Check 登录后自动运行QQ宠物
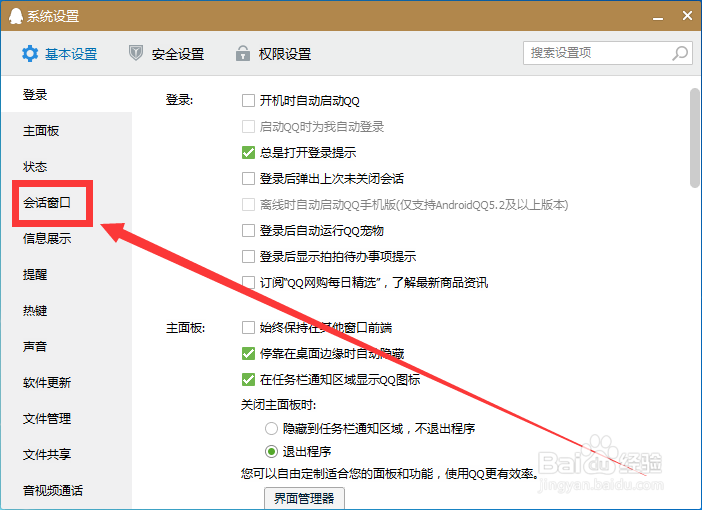702x510 pixels. (248, 231)
